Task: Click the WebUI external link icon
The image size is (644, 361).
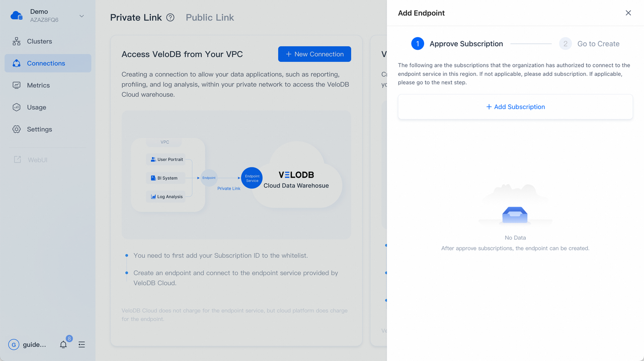Action: (17, 160)
